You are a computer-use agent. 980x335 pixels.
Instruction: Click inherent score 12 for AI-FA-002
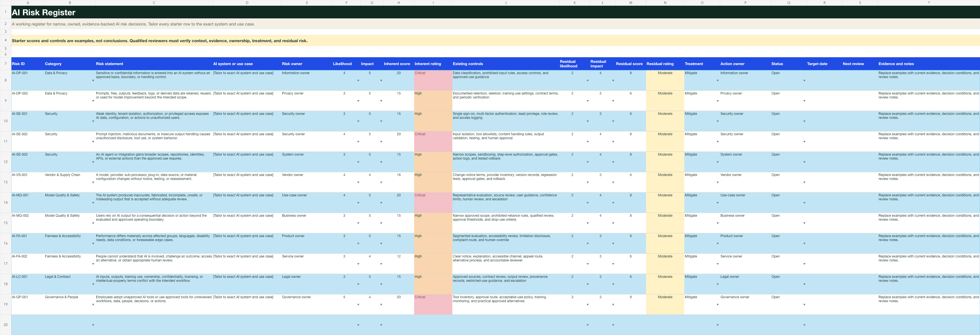tap(399, 263)
